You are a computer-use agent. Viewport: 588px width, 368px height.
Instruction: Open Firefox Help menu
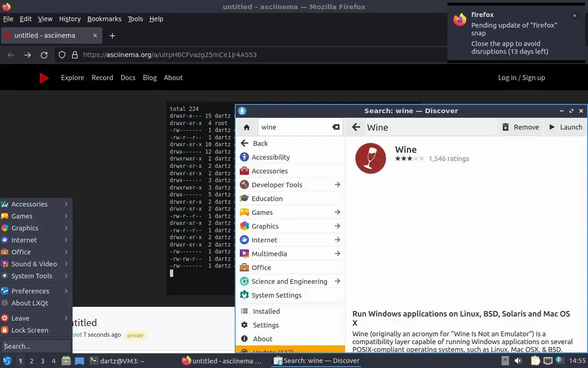(x=156, y=19)
